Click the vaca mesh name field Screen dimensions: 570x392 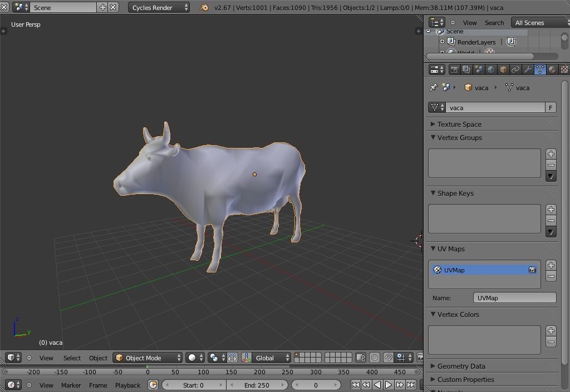click(495, 107)
